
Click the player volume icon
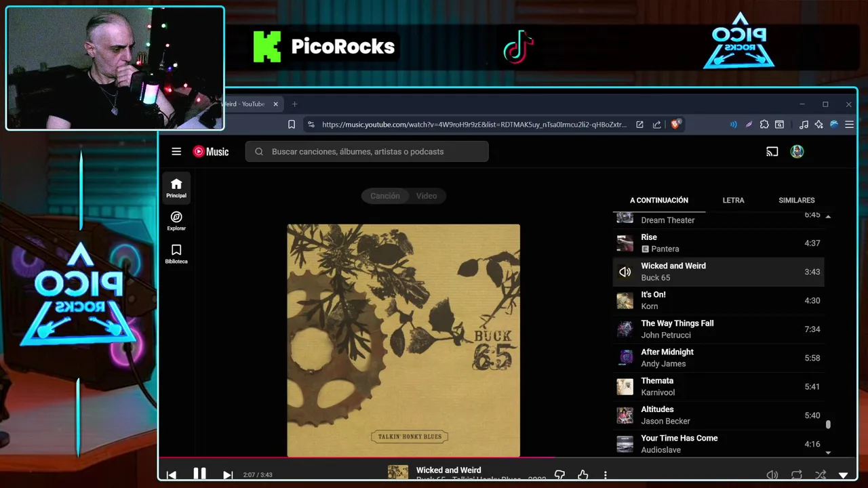(x=772, y=475)
